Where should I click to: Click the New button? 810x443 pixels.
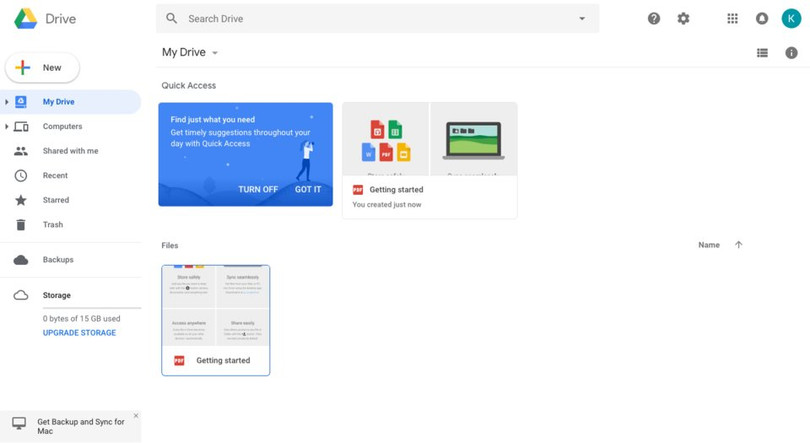click(42, 68)
